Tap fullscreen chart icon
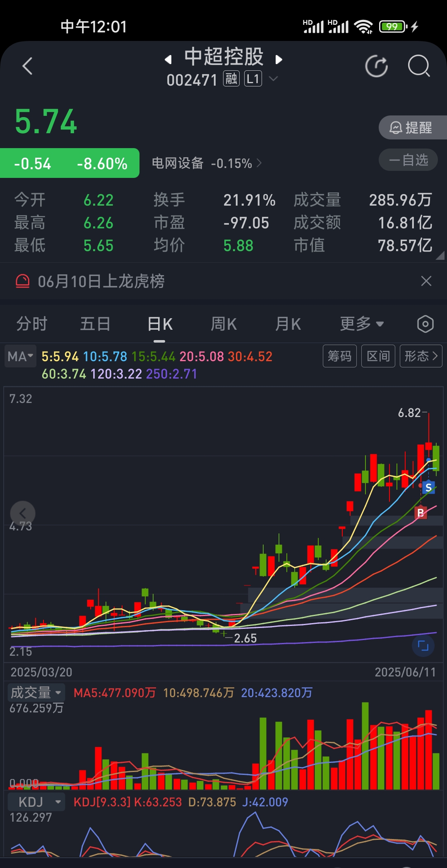Image resolution: width=447 pixels, height=868 pixels. pyautogui.click(x=423, y=645)
